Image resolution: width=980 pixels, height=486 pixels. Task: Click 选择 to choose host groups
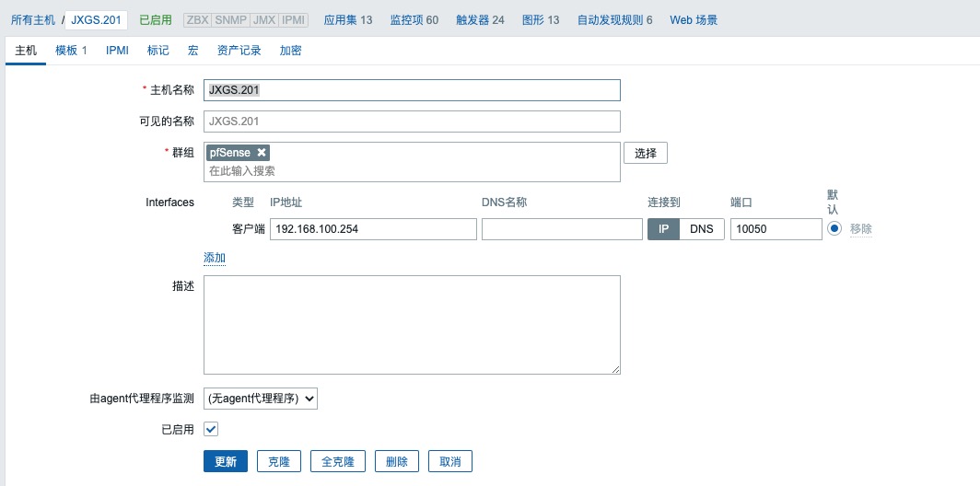pyautogui.click(x=646, y=153)
